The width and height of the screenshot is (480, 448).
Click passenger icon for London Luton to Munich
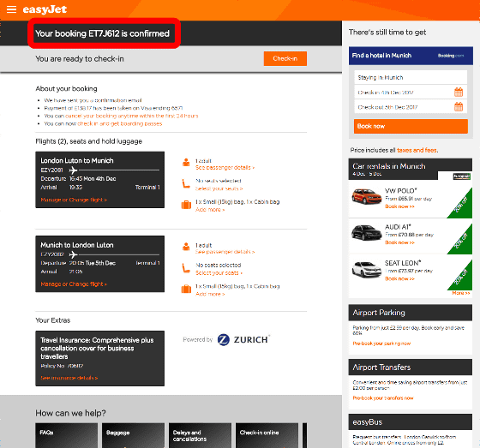point(186,163)
